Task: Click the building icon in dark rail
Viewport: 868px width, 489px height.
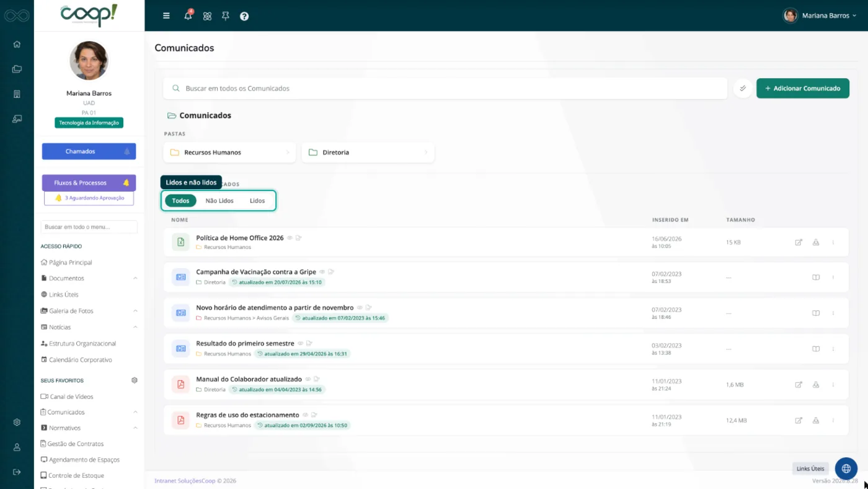Action: [x=17, y=94]
